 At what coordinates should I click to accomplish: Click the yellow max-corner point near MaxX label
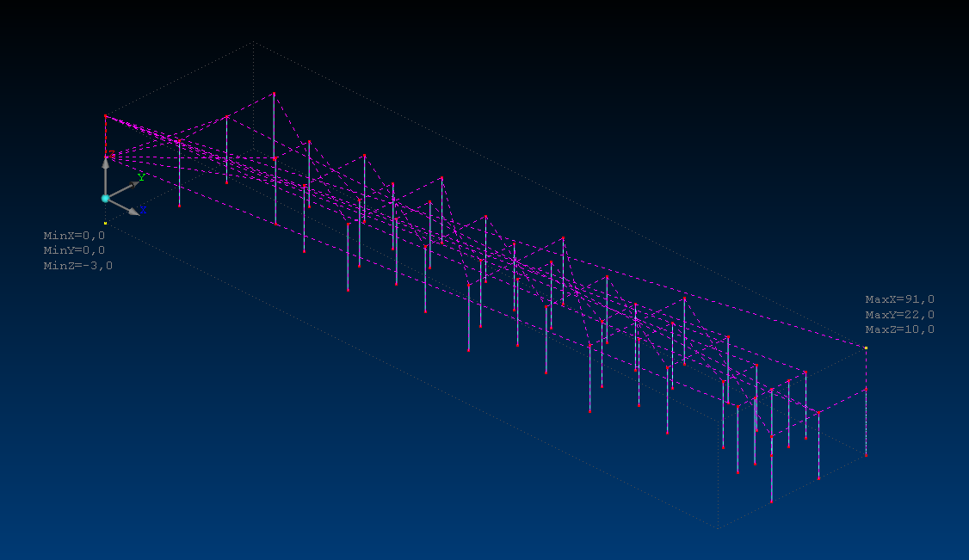click(866, 348)
